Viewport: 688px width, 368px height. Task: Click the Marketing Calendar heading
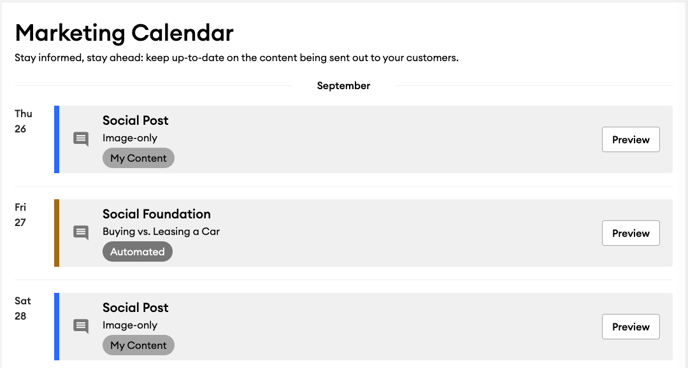click(x=124, y=33)
